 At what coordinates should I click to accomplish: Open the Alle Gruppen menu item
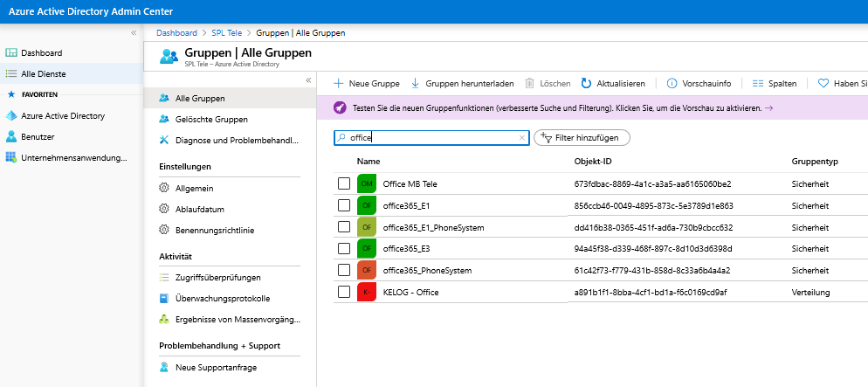coord(230,99)
